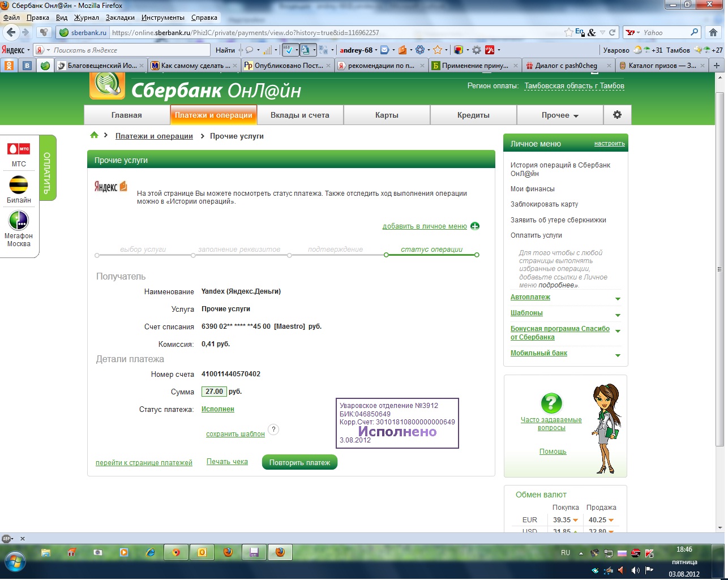
Task: Click the настроить link in Личное меню
Action: (610, 144)
